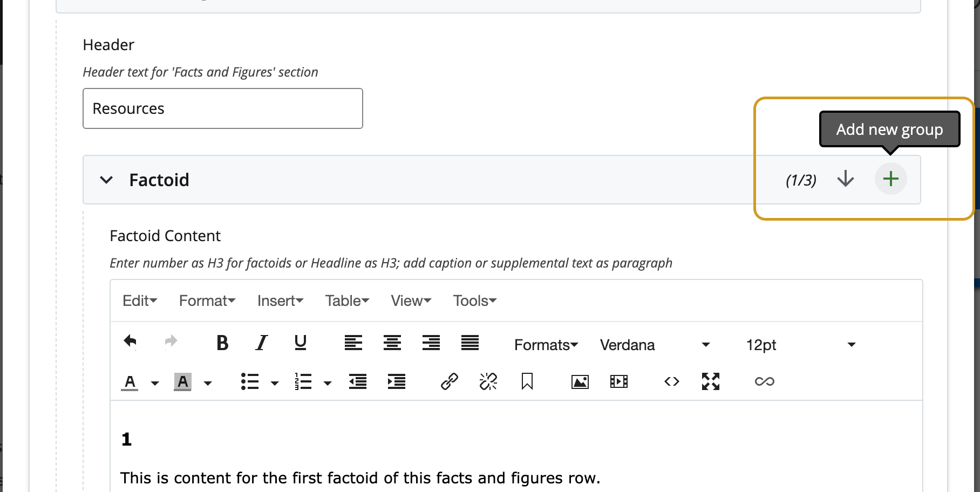This screenshot has height=492, width=980.
Task: Apply the text color A button
Action: (x=130, y=382)
